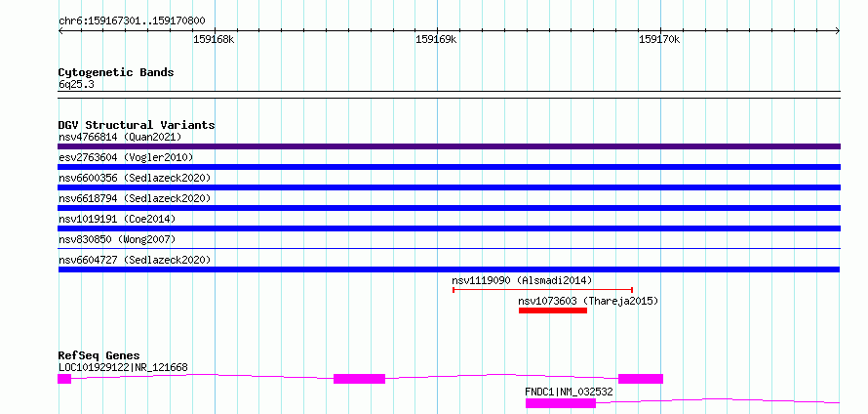Click the nsv1073603 red variant bar

click(552, 310)
